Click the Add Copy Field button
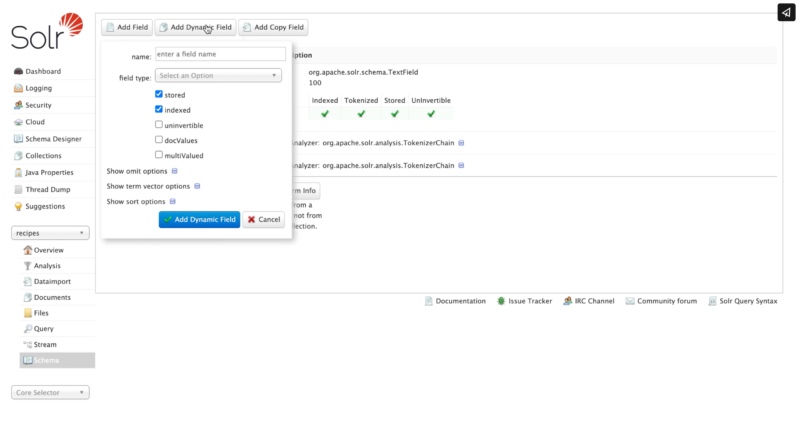Viewport: 800px width, 423px height. coord(273,27)
